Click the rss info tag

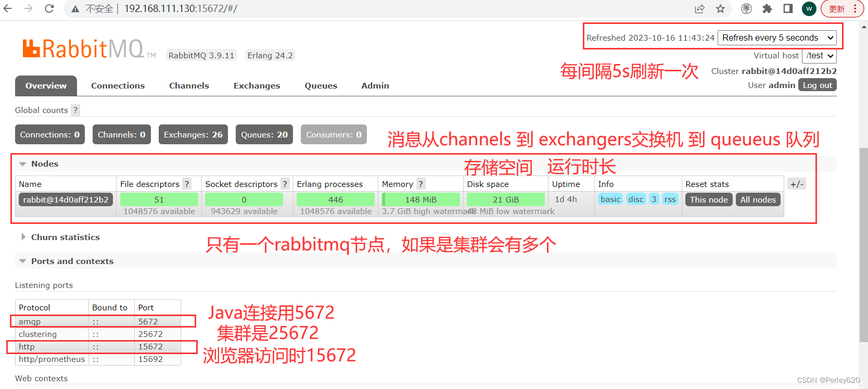[x=670, y=199]
